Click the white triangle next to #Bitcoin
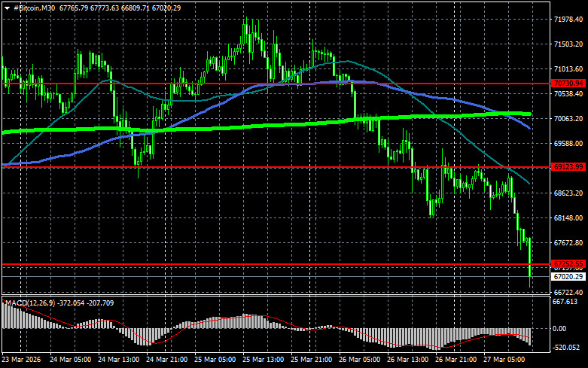 point(7,7)
